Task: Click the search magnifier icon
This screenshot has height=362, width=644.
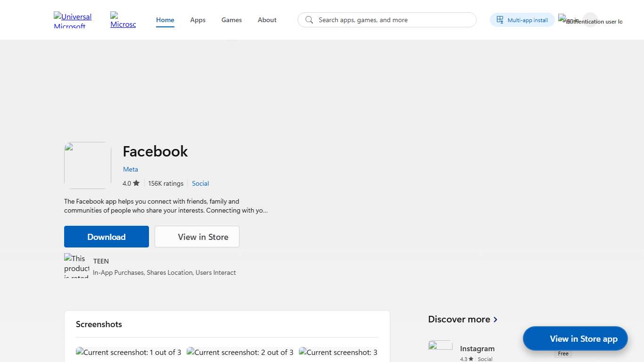Action: tap(309, 20)
